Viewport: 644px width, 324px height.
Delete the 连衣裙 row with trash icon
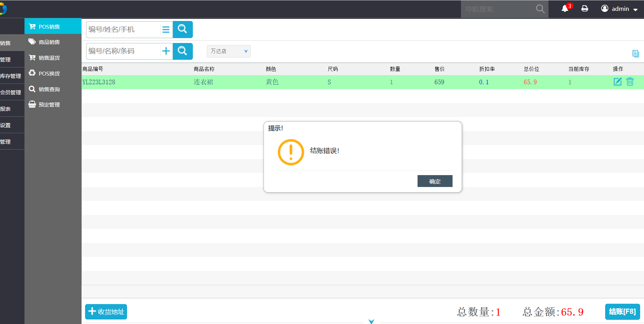630,82
